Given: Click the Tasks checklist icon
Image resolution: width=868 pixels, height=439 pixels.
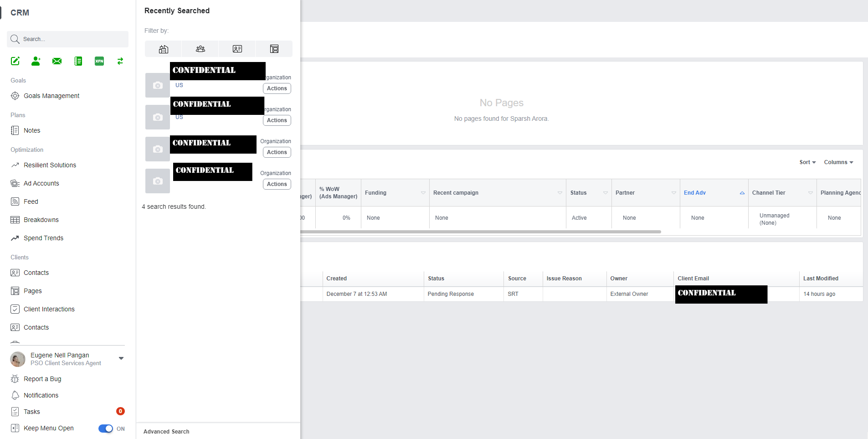Looking at the screenshot, I should click(15, 412).
